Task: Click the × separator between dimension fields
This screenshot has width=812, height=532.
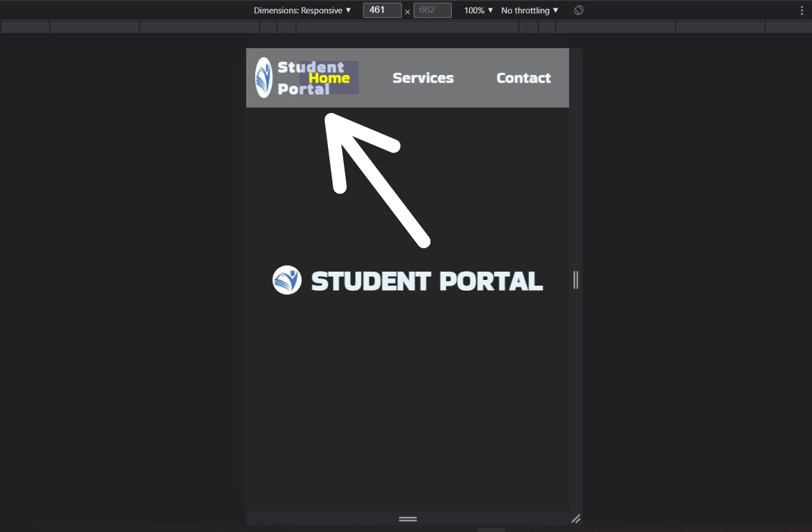Action: coord(407,11)
